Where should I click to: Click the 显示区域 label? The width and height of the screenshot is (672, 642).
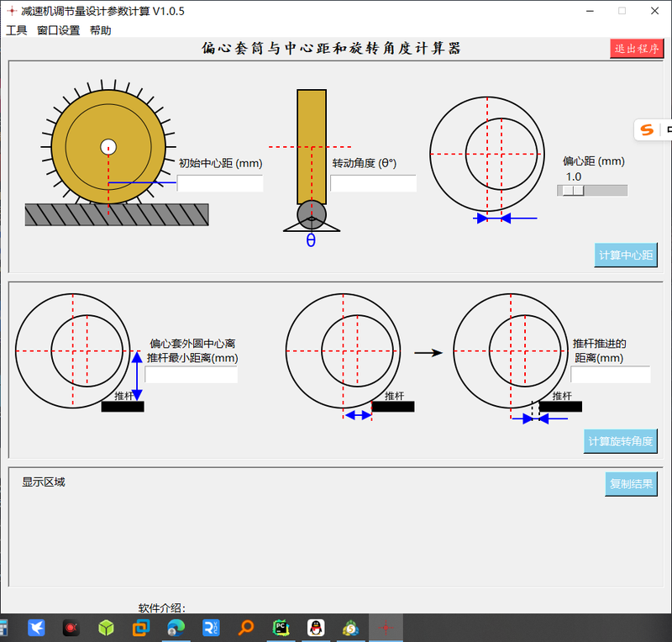click(x=44, y=482)
